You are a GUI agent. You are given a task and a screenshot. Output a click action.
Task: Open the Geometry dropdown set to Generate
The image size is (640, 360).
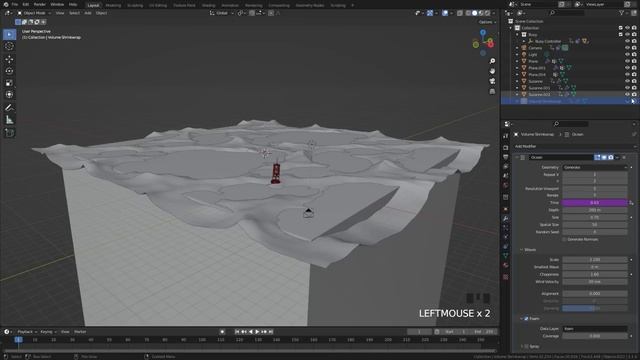coord(595,167)
